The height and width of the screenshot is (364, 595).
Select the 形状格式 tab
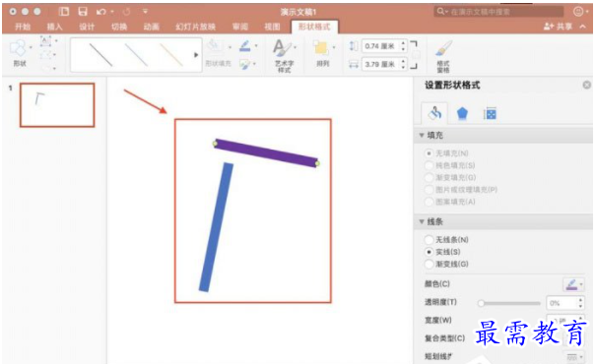(314, 27)
